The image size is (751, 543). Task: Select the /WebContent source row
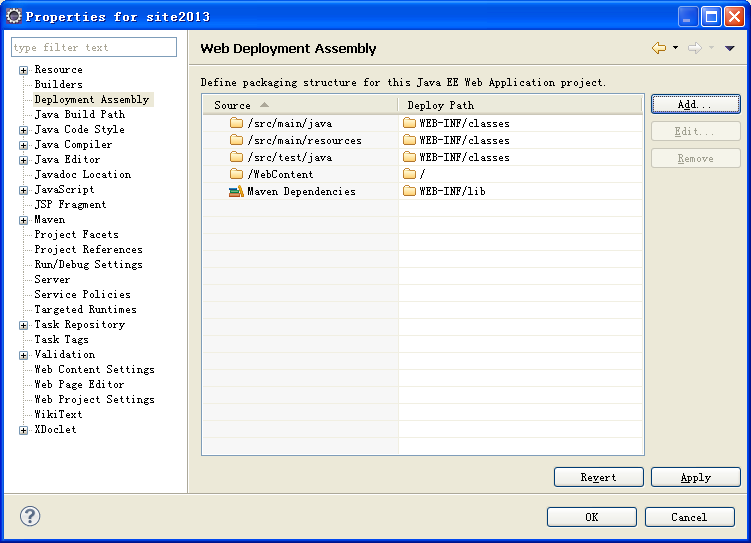coord(300,174)
